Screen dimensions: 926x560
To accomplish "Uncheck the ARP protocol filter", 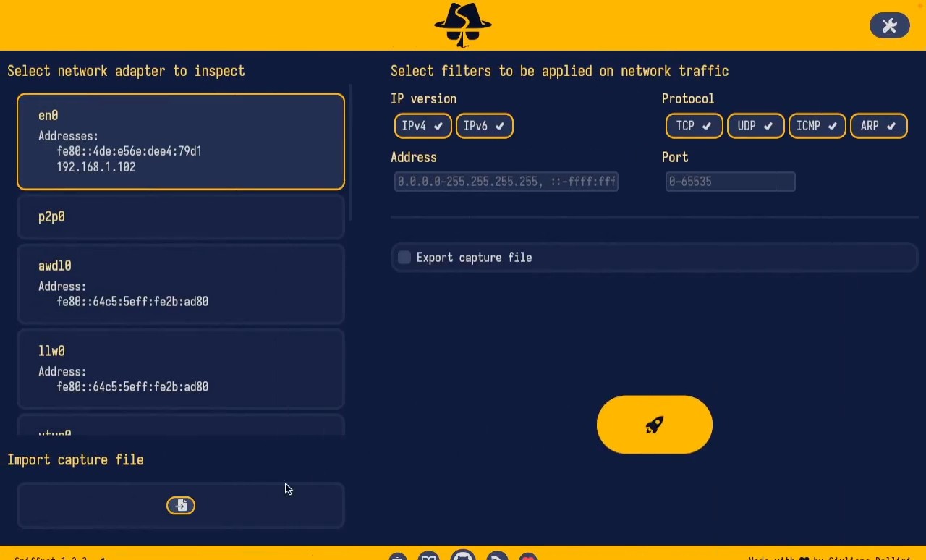I will point(878,126).
